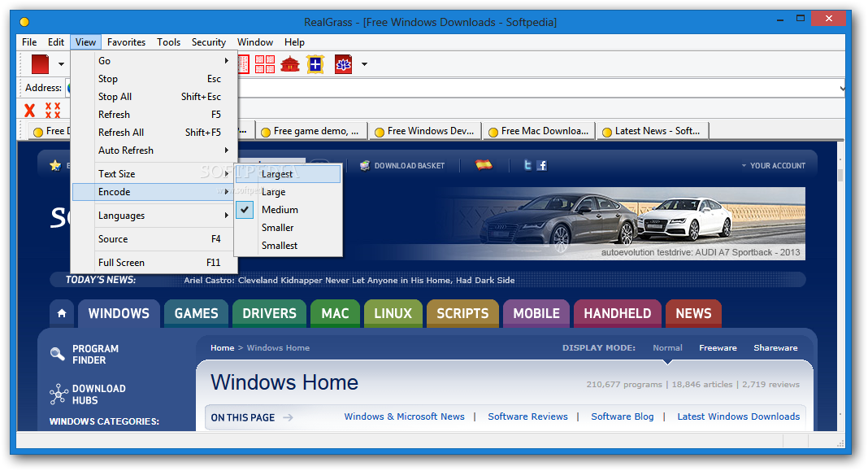Click the home icon tab
Image resolution: width=868 pixels, height=471 pixels.
[x=62, y=314]
